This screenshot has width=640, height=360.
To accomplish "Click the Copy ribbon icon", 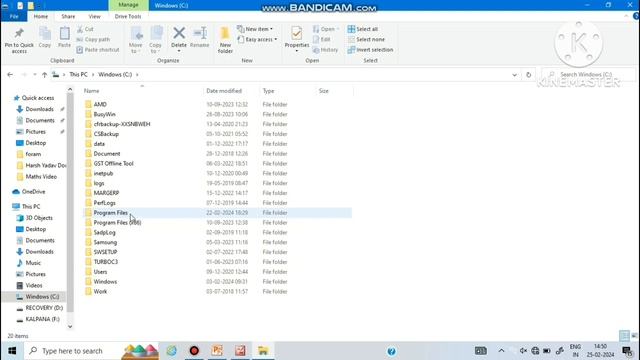I will 45,34.
